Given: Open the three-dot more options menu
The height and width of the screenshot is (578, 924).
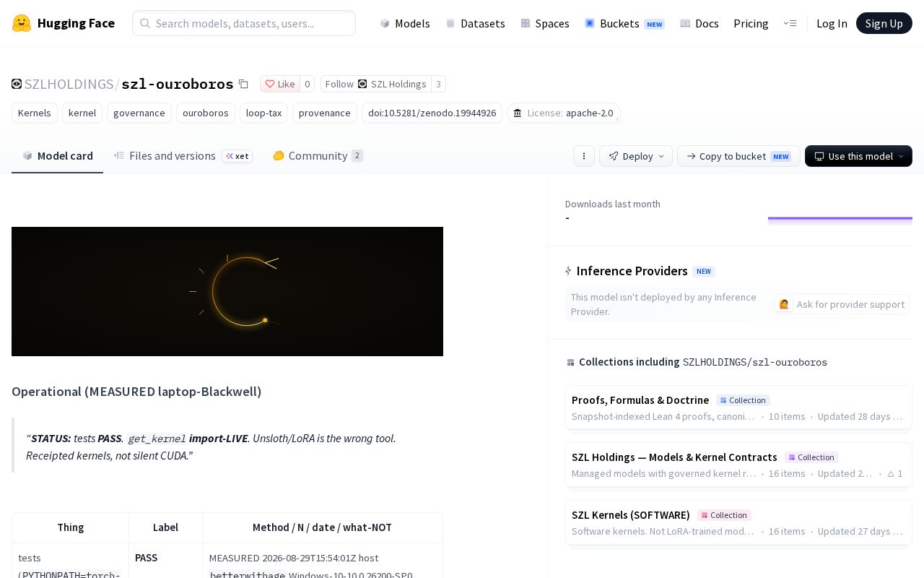Looking at the screenshot, I should [x=584, y=156].
